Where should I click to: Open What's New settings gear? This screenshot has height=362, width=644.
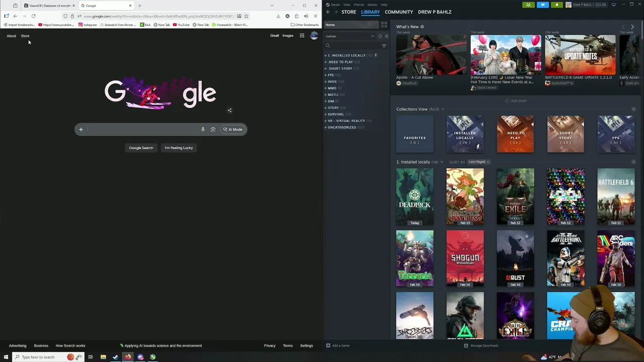click(422, 27)
